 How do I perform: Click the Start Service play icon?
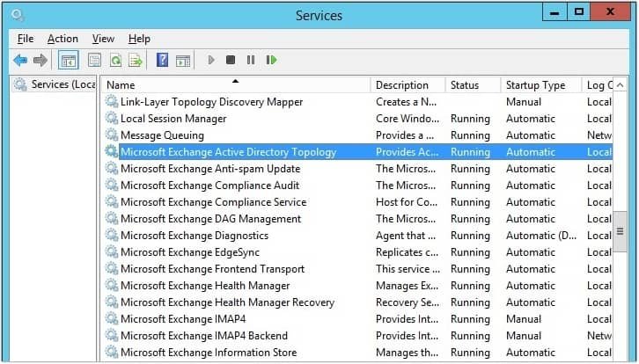pos(211,61)
